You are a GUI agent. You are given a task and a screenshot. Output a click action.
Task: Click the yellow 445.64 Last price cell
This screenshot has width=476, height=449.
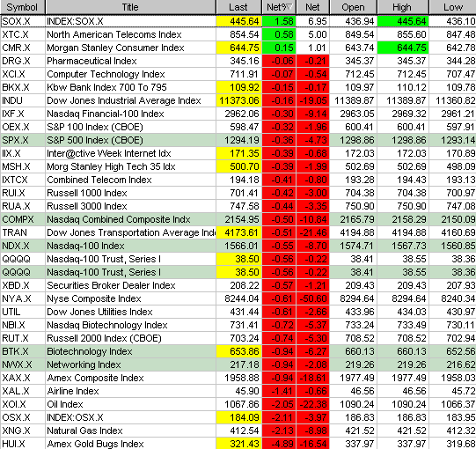pos(239,21)
